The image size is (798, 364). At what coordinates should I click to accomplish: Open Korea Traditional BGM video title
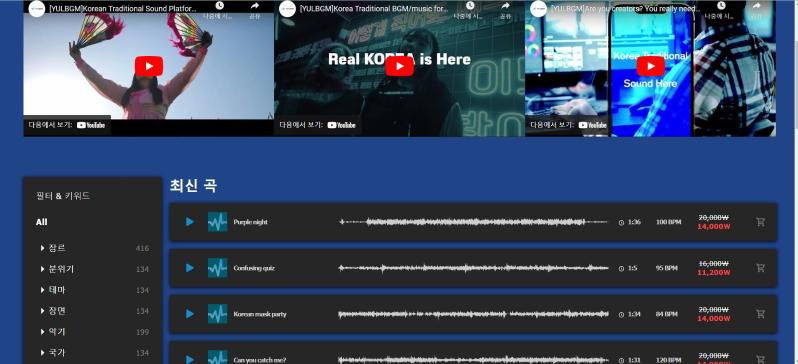pyautogui.click(x=374, y=9)
